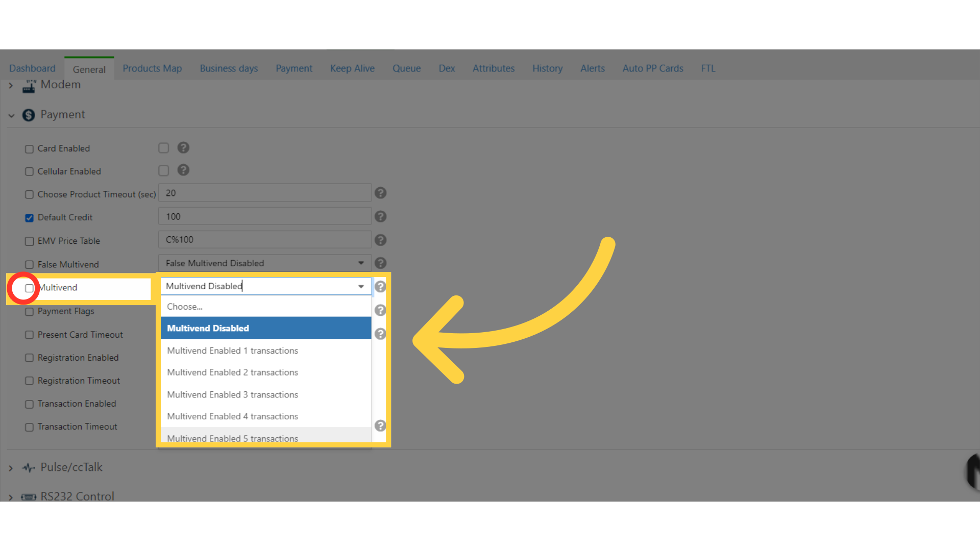The width and height of the screenshot is (980, 551).
Task: Choose Multivend Enabled 5 transactions
Action: (x=266, y=436)
